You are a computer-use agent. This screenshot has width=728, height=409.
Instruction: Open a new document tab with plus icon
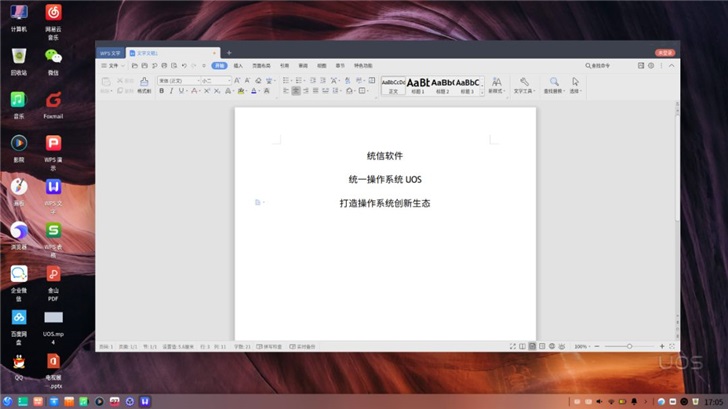[229, 52]
